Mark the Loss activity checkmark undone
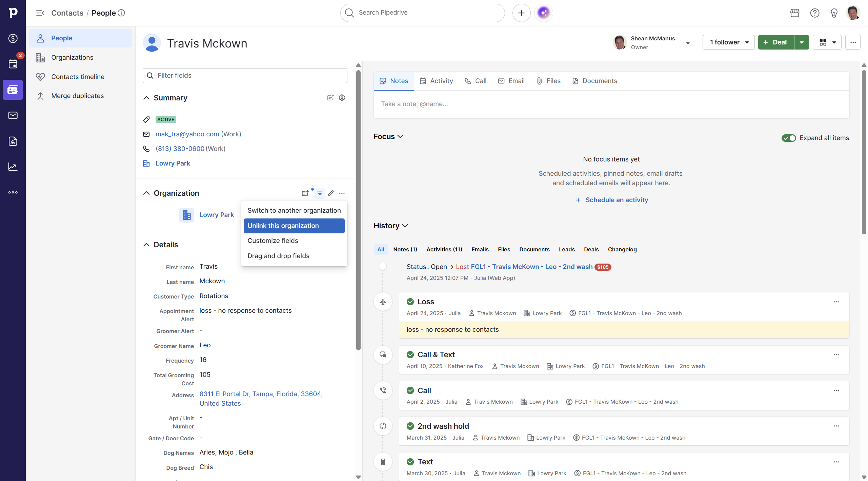This screenshot has width=868, height=481. pyautogui.click(x=410, y=302)
